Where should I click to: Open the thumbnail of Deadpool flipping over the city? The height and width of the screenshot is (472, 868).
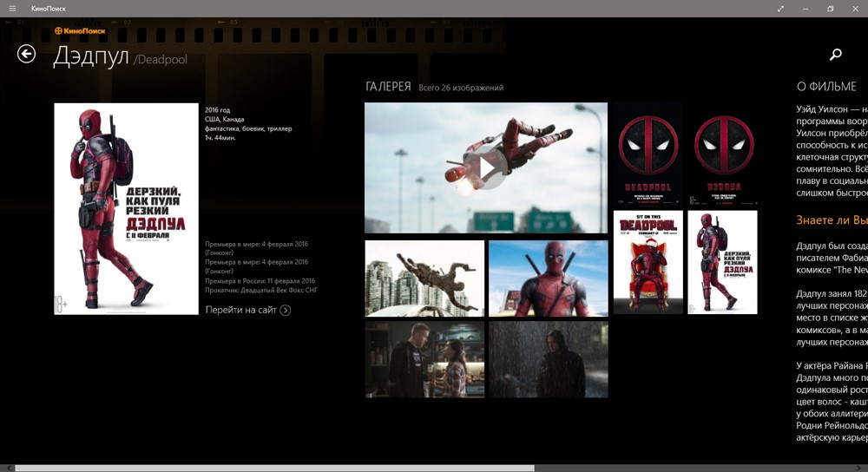click(x=424, y=279)
